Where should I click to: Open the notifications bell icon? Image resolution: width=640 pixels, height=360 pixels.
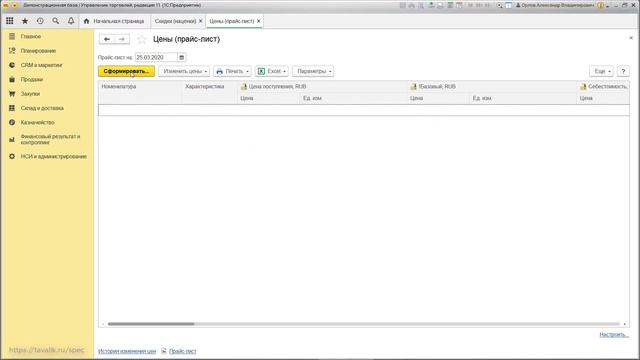point(71,21)
